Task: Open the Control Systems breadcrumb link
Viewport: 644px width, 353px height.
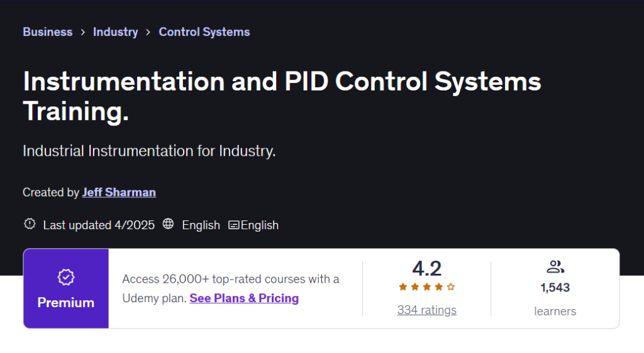Action: coord(204,32)
